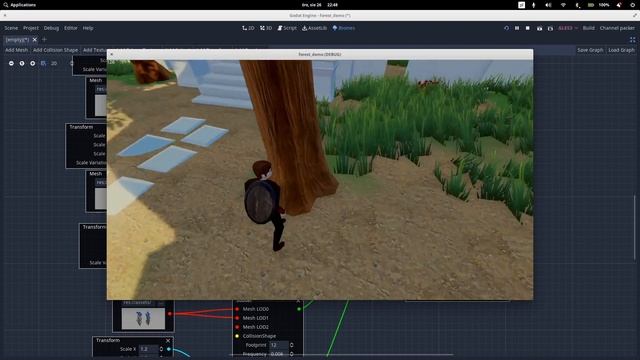Click the Load Graph button
The image size is (640, 360).
[x=621, y=50]
